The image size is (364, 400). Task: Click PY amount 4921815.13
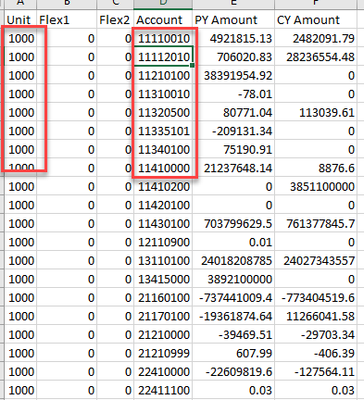pyautogui.click(x=233, y=39)
